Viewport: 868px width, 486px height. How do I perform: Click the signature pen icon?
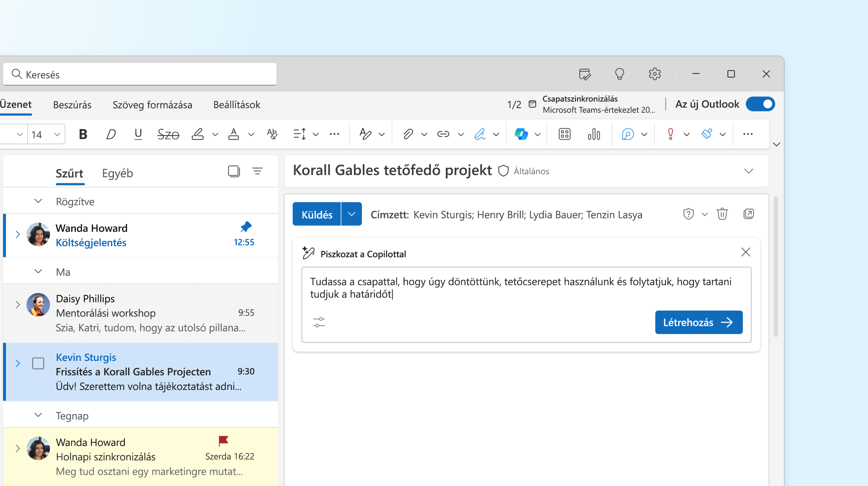click(480, 134)
